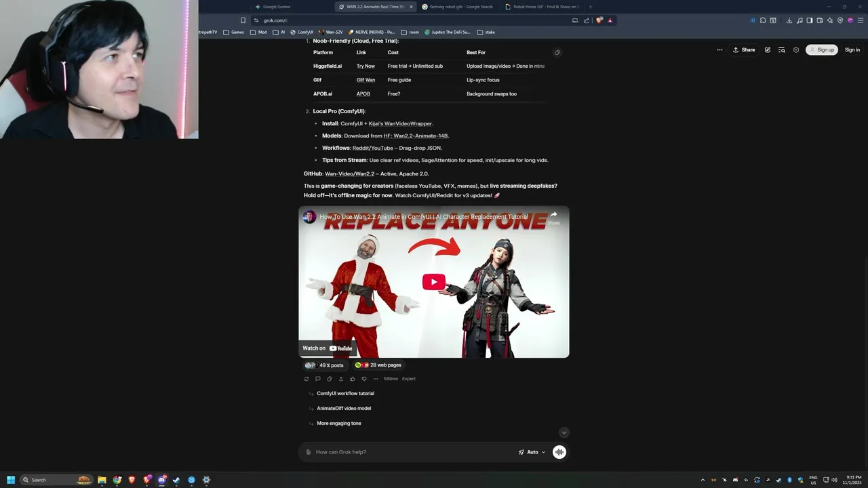
Task: Open page options ellipsis beside Share
Action: click(x=719, y=49)
